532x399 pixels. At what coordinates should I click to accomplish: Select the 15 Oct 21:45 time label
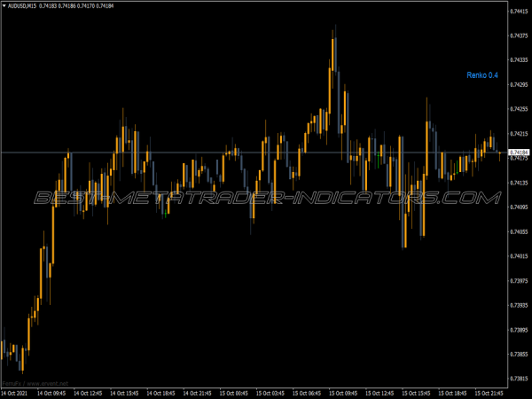489,392
